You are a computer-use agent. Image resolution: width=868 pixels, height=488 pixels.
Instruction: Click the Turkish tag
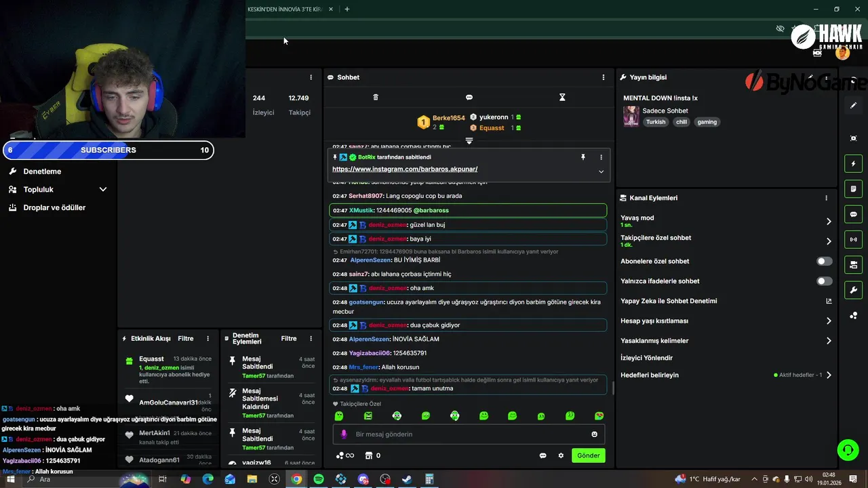pos(656,122)
